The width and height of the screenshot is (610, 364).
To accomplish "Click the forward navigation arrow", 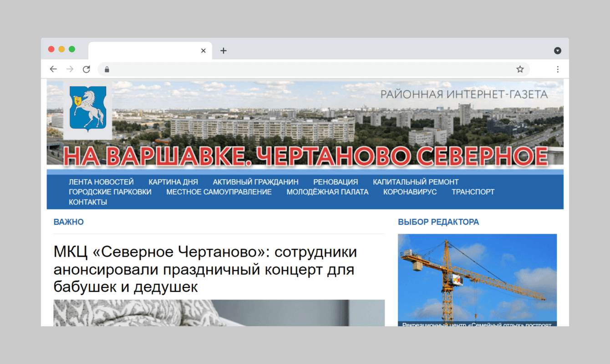I will 70,69.
